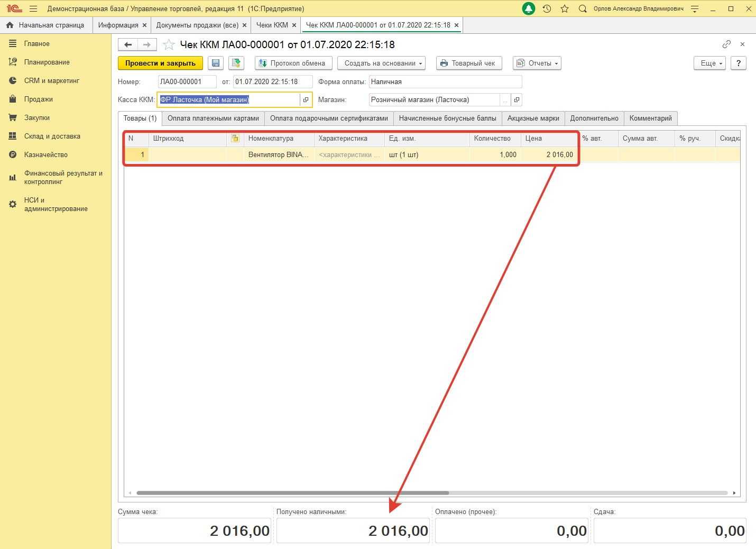The image size is (756, 549).
Task: Click the Магазин ellipsis select button
Action: click(505, 99)
